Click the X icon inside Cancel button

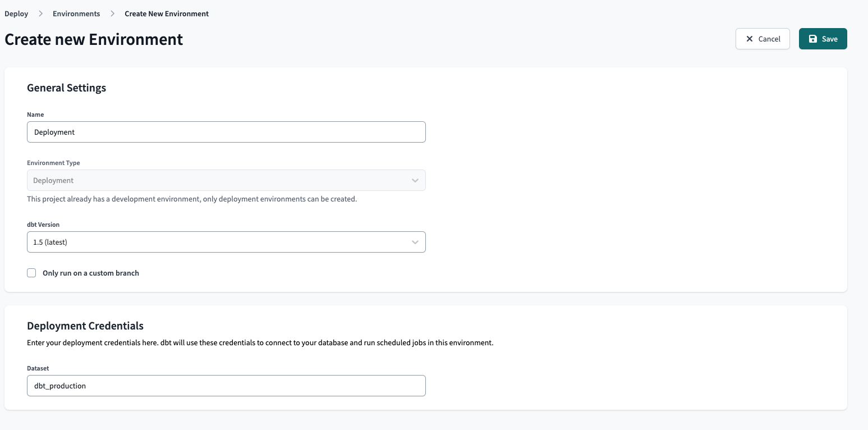750,39
